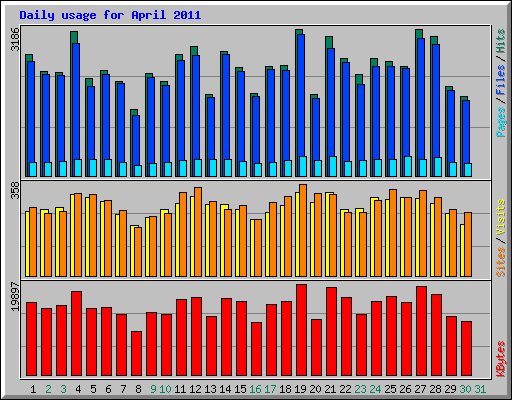This screenshot has height=400, width=512.
Task: Click the 'Hits' legend label
Action: tap(501, 41)
